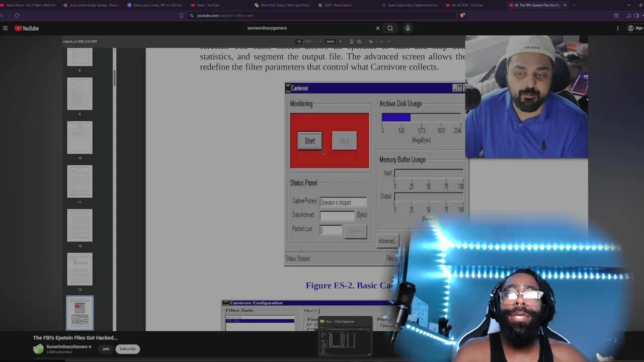Open the video title FBI's Epstein Files

tap(75, 338)
